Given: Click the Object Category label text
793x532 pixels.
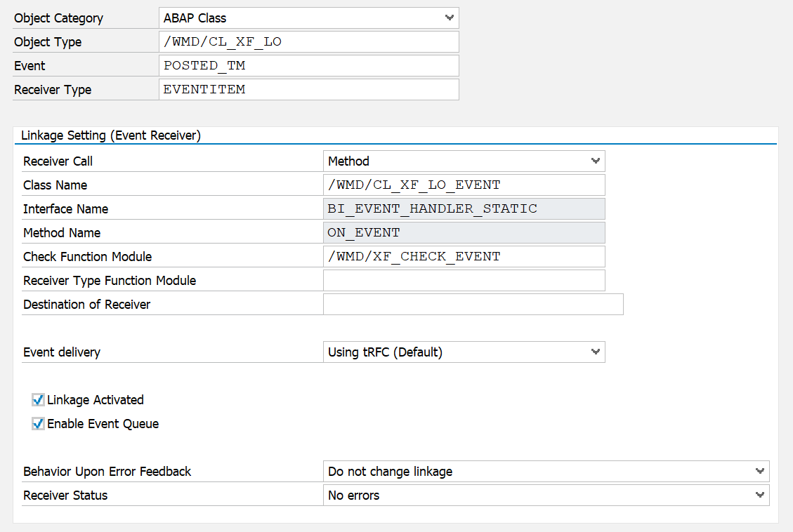Looking at the screenshot, I should [58, 18].
